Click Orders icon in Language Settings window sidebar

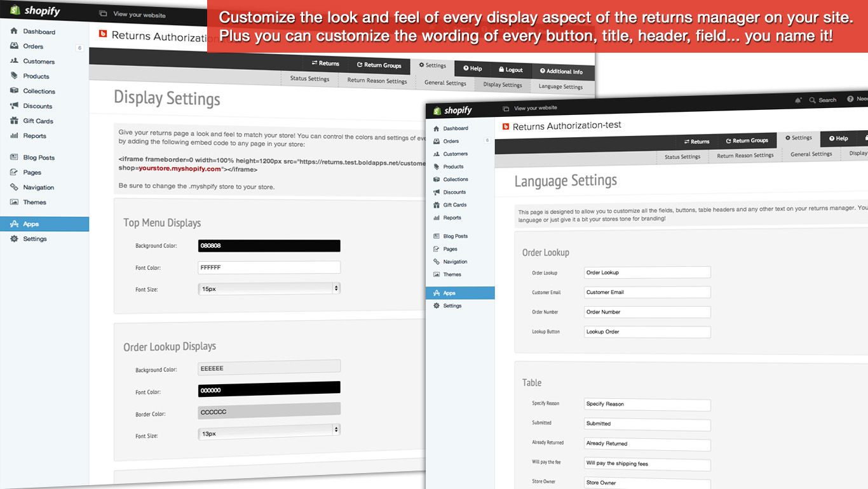(437, 141)
